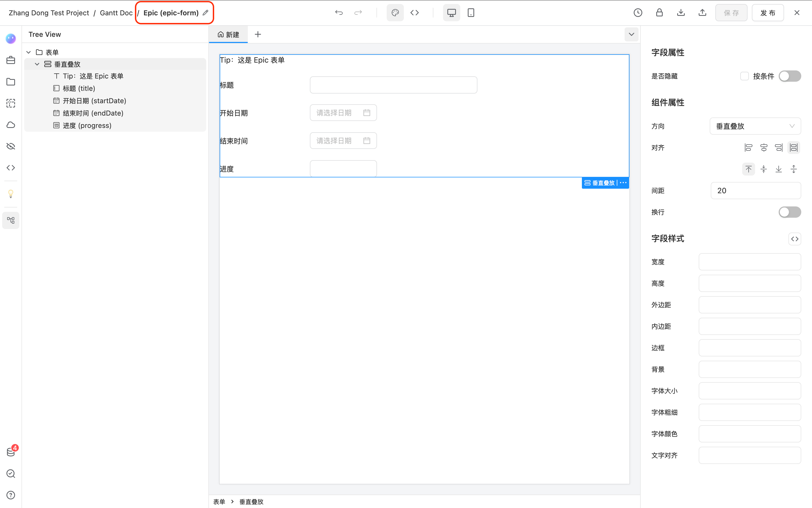This screenshot has height=508, width=812.
Task: Click the lock icon in top toolbar
Action: click(x=659, y=13)
